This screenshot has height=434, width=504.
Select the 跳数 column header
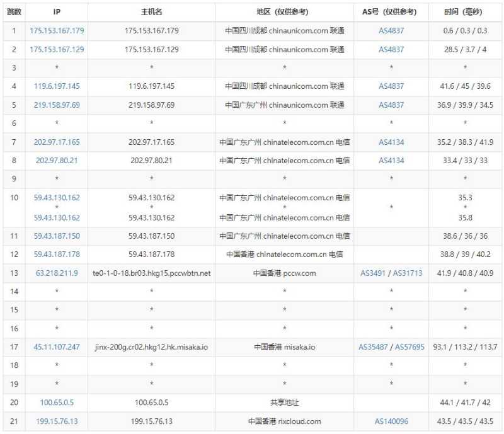[14, 12]
